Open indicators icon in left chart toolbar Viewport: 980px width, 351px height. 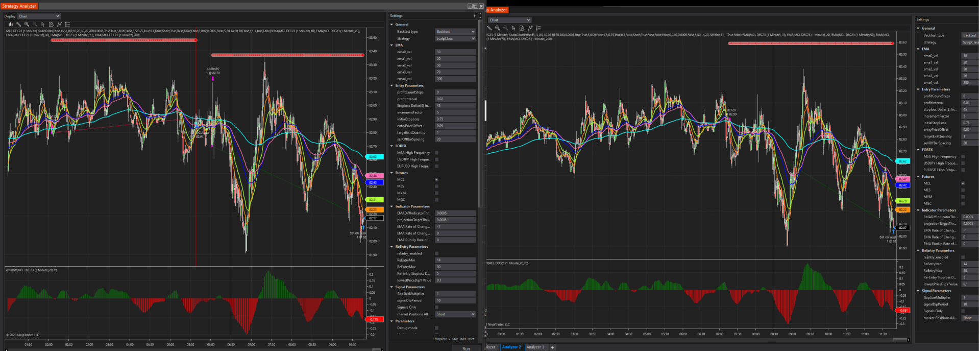[x=59, y=24]
